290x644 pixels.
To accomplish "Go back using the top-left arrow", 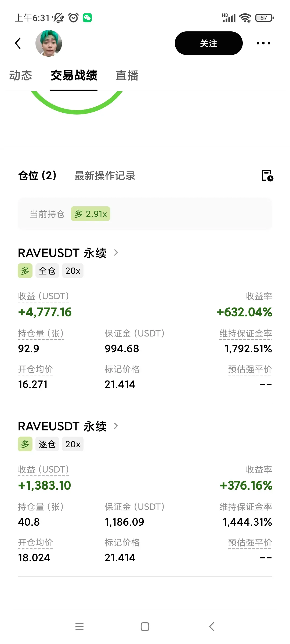I will pyautogui.click(x=18, y=43).
